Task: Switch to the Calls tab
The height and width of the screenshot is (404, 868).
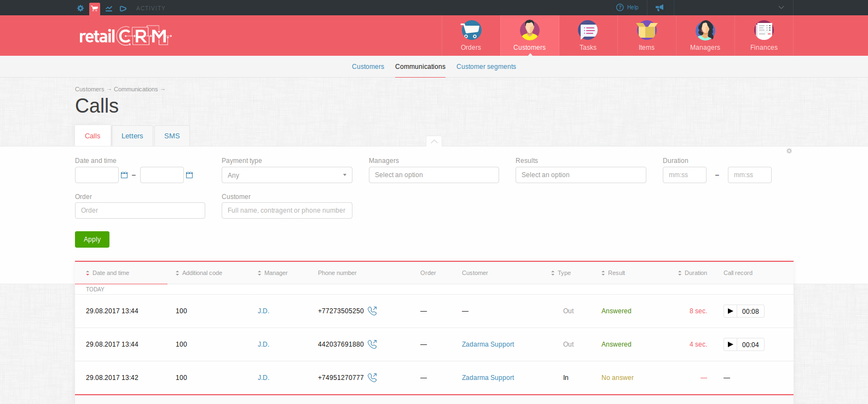Action: [x=92, y=136]
